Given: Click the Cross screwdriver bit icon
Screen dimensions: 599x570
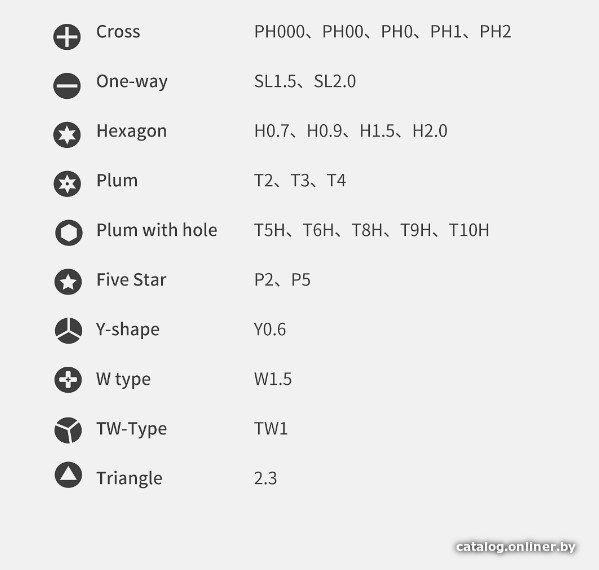Looking at the screenshot, I should pos(67,37).
